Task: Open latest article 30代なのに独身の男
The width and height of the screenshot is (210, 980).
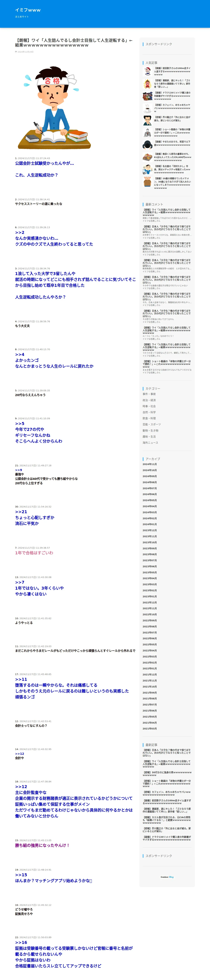Action: 167,774
